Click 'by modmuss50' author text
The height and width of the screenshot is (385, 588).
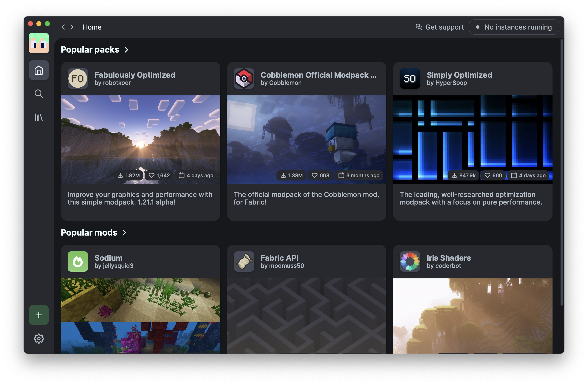point(282,266)
